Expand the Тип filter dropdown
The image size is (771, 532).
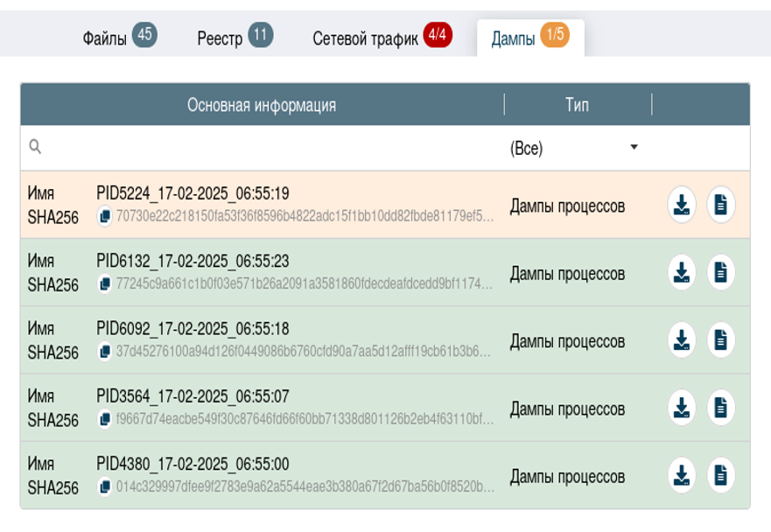point(576,148)
